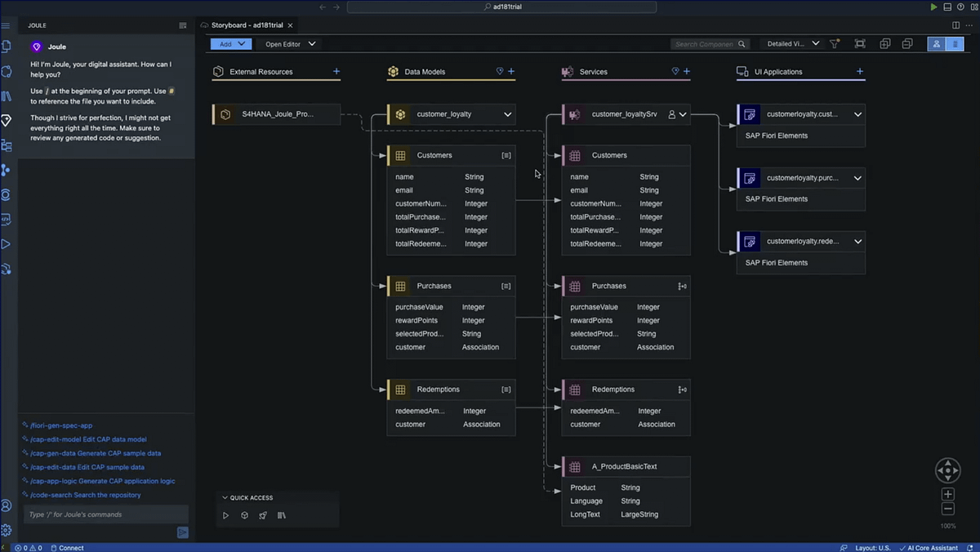
Task: Click the Joule gem icon beside Data Models
Action: [500, 72]
